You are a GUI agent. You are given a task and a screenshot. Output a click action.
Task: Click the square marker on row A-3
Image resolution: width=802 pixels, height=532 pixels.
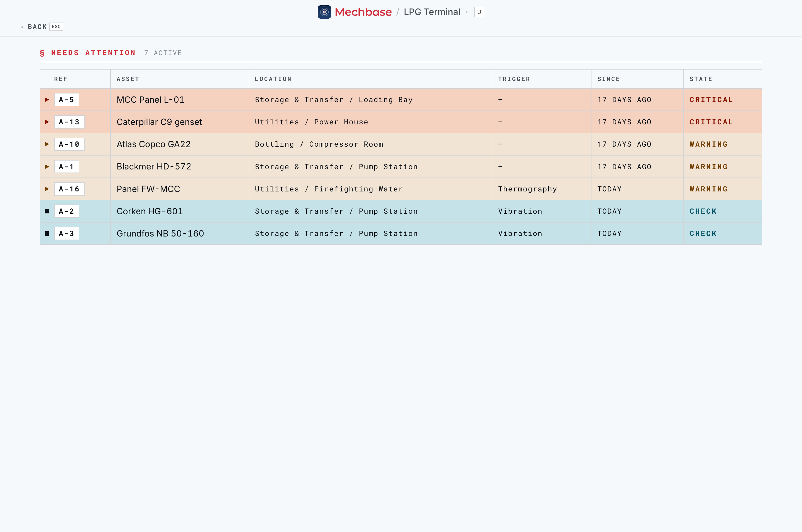click(47, 233)
